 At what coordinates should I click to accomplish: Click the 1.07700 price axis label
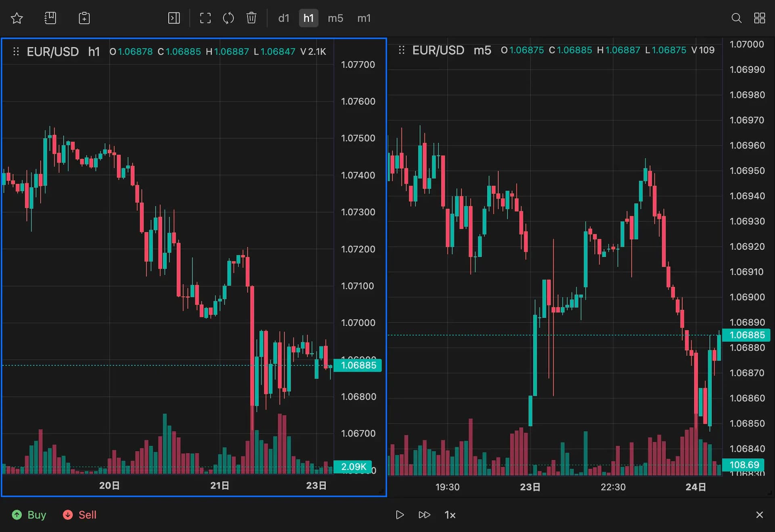[358, 65]
